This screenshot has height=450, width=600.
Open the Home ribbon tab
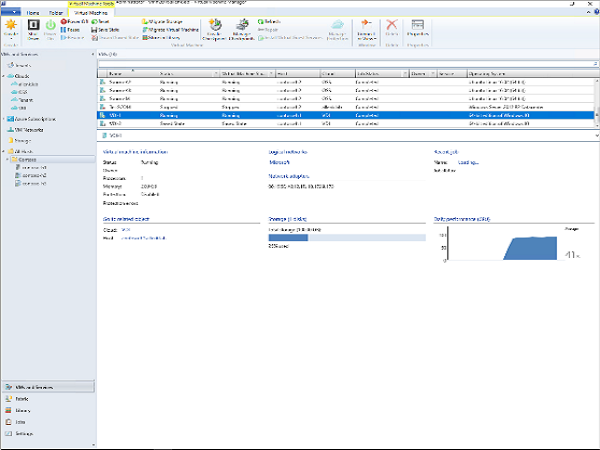click(x=32, y=12)
